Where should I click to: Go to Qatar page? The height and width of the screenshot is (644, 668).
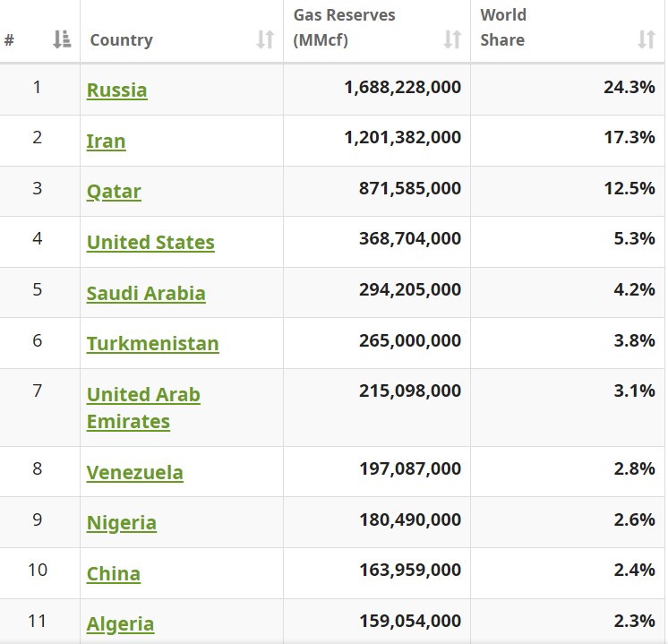(114, 192)
